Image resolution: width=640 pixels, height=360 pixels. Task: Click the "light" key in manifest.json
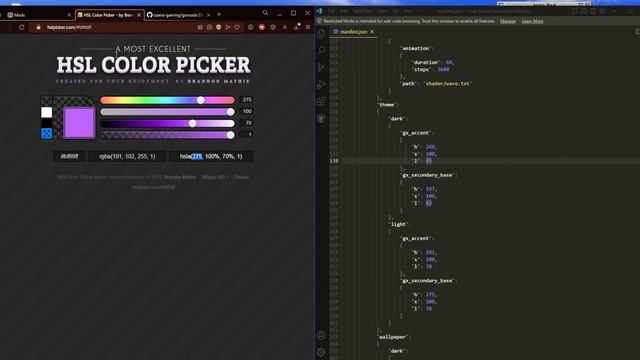coord(398,224)
